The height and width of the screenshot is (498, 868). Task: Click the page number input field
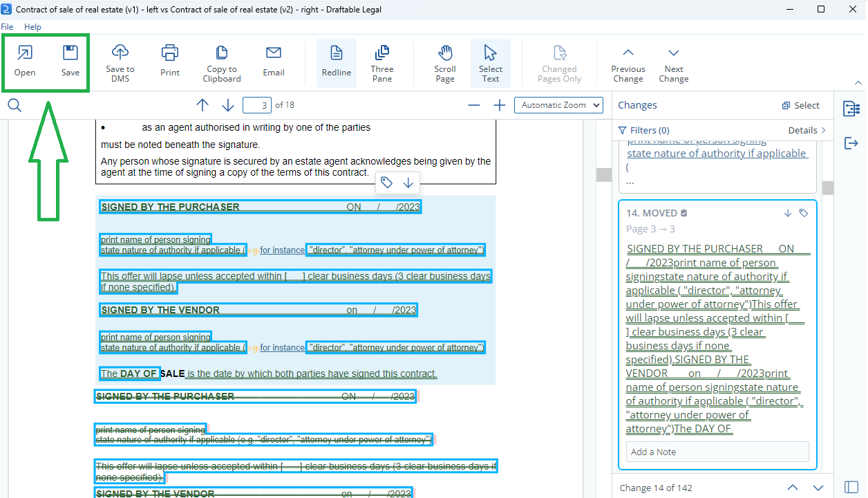tap(257, 105)
